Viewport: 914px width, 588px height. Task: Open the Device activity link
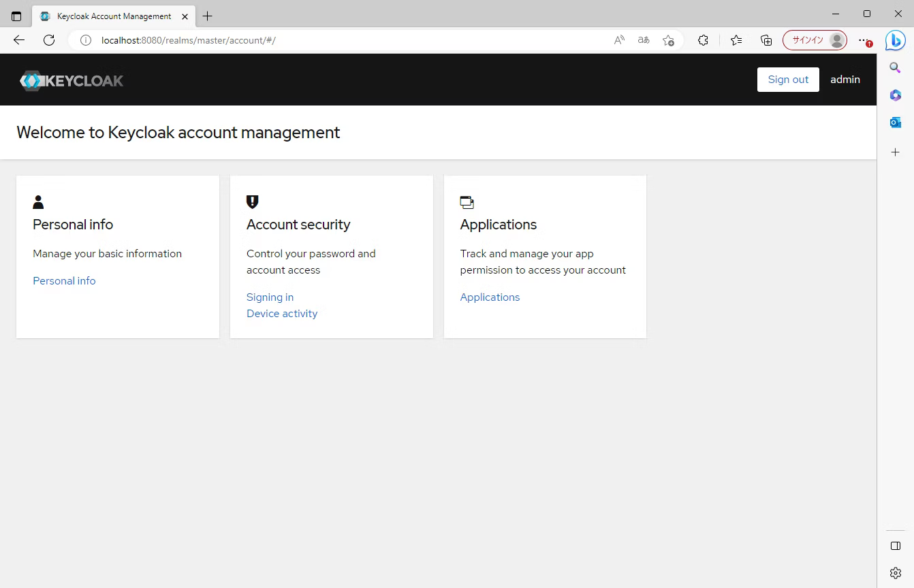coord(282,314)
